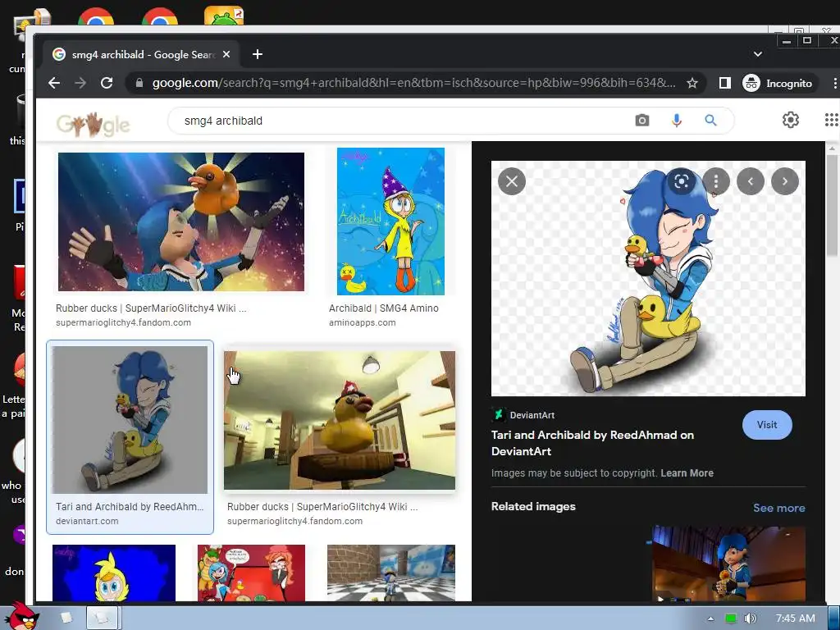840x630 pixels.
Task: Select the Tari and Archibald ReedAhmad thumbnail
Action: tap(130, 419)
